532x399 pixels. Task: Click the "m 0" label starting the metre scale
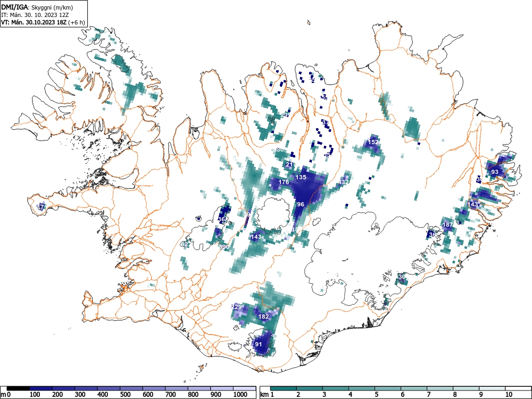[x=6, y=395]
